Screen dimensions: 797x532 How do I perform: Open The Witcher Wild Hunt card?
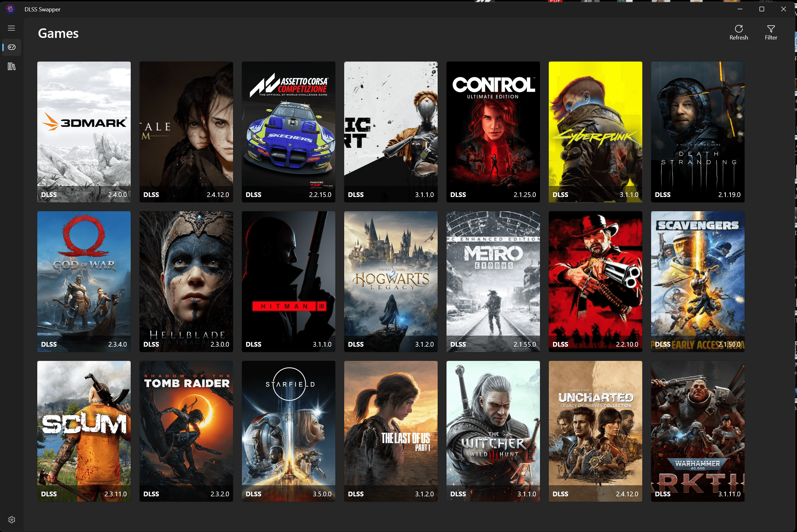(x=493, y=431)
